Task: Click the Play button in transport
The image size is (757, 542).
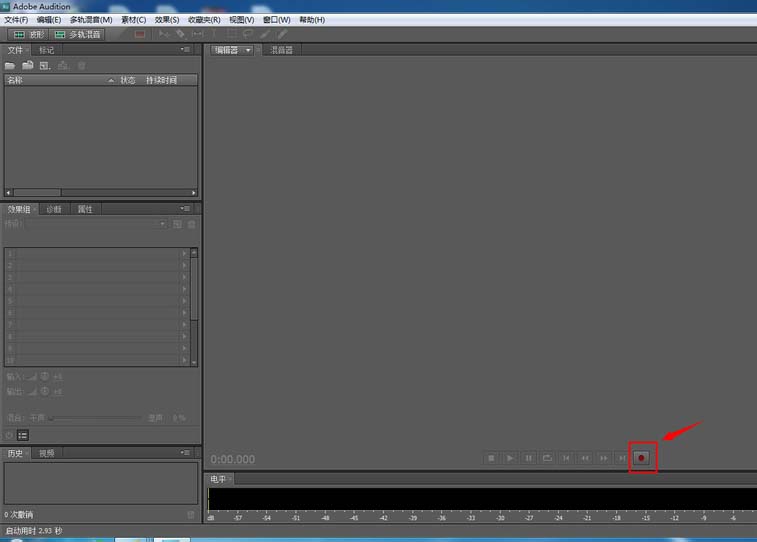Action: pyautogui.click(x=510, y=458)
